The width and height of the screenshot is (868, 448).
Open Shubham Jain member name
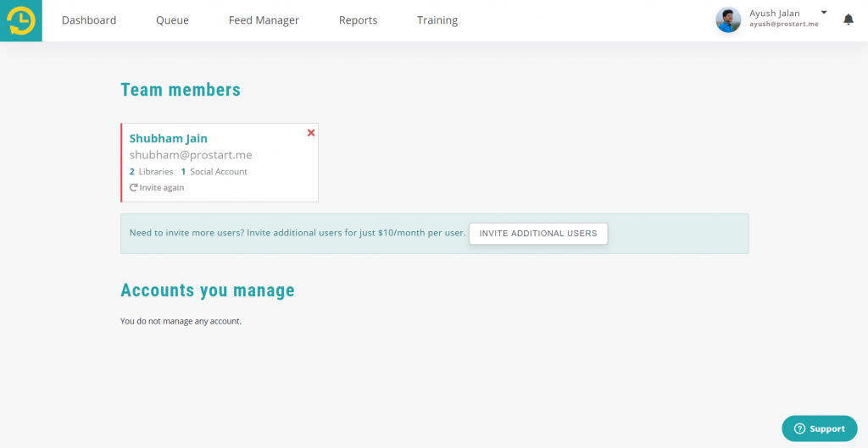point(169,138)
